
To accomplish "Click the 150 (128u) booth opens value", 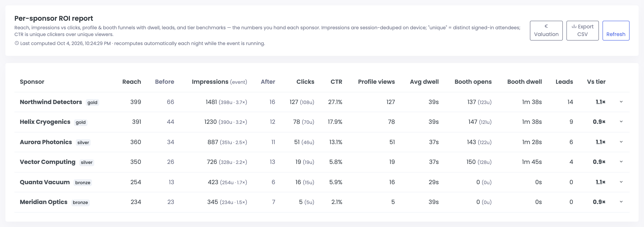I will click(479, 162).
